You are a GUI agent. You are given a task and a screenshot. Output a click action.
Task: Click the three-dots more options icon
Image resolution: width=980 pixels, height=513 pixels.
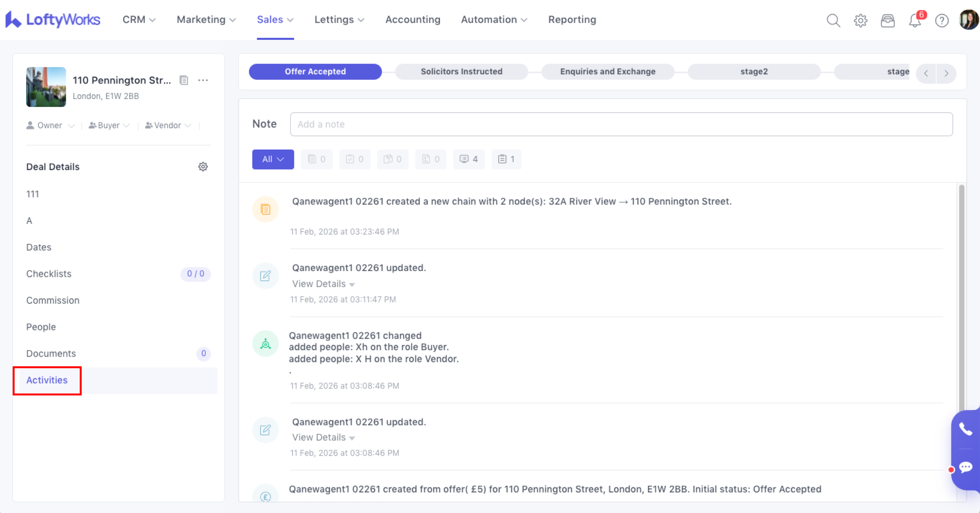(x=203, y=80)
